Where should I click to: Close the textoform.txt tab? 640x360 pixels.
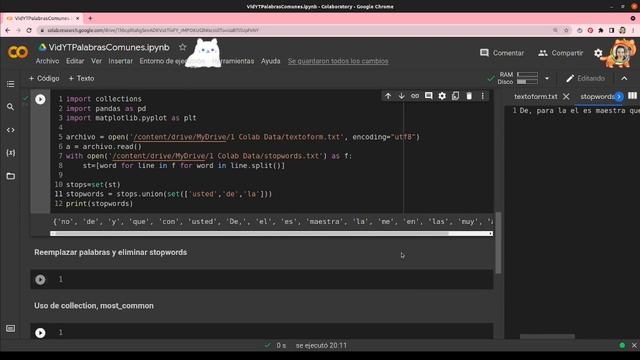(566, 97)
